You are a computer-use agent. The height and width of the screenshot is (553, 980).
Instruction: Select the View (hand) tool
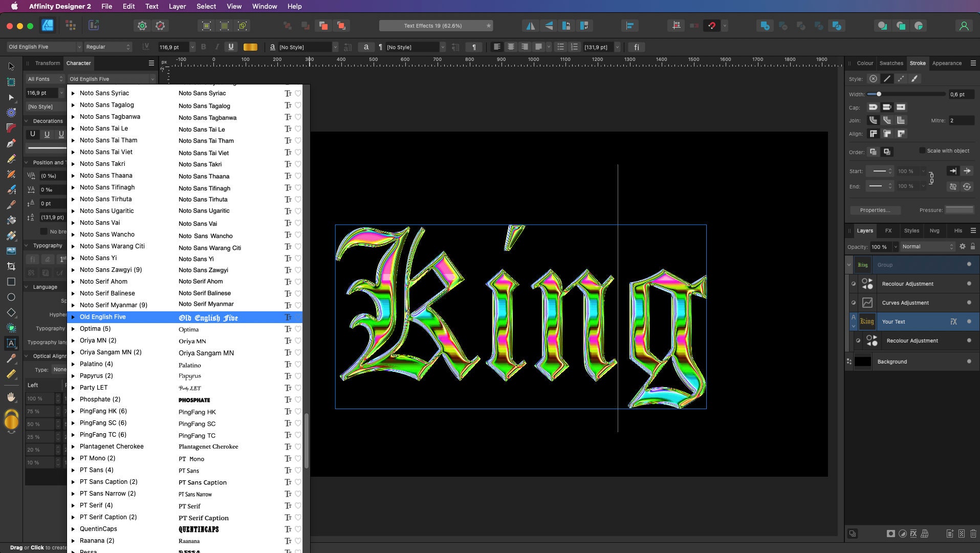click(11, 397)
